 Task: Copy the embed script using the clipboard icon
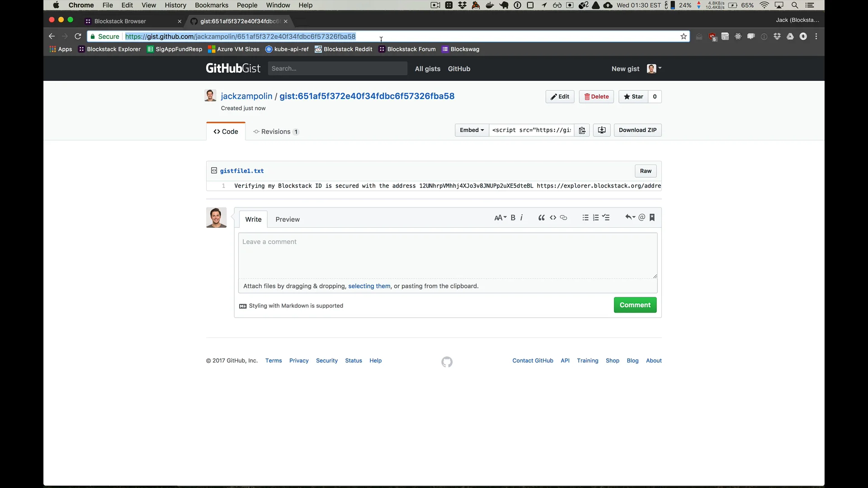[582, 130]
